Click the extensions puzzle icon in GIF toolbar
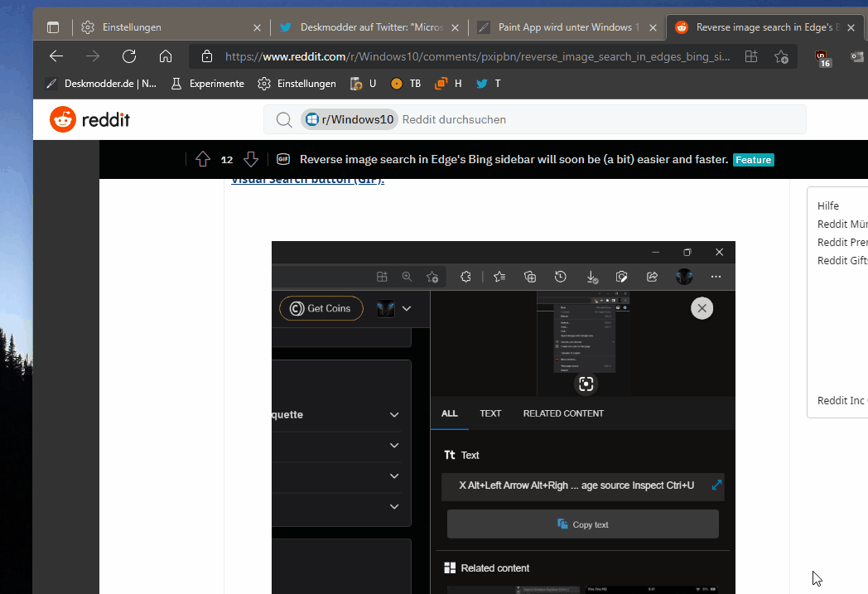The image size is (868, 594). [x=465, y=277]
